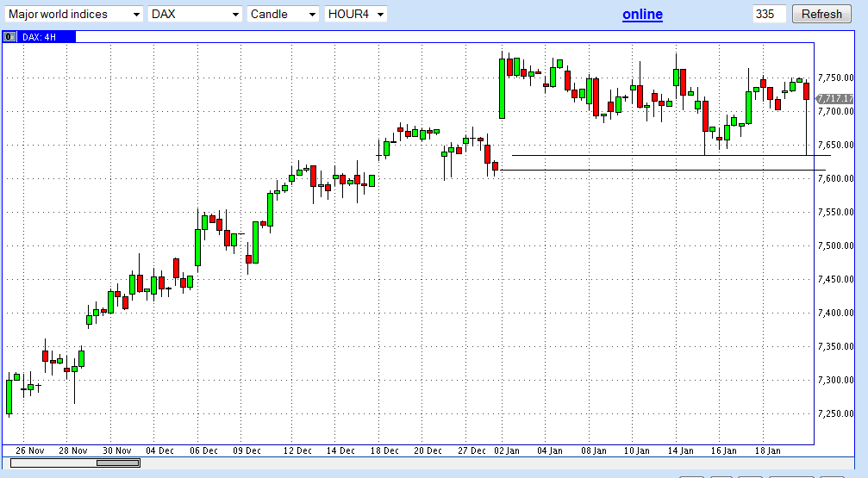Click the 30 Nov date label
Screen dimensions: 868x478
[117, 450]
